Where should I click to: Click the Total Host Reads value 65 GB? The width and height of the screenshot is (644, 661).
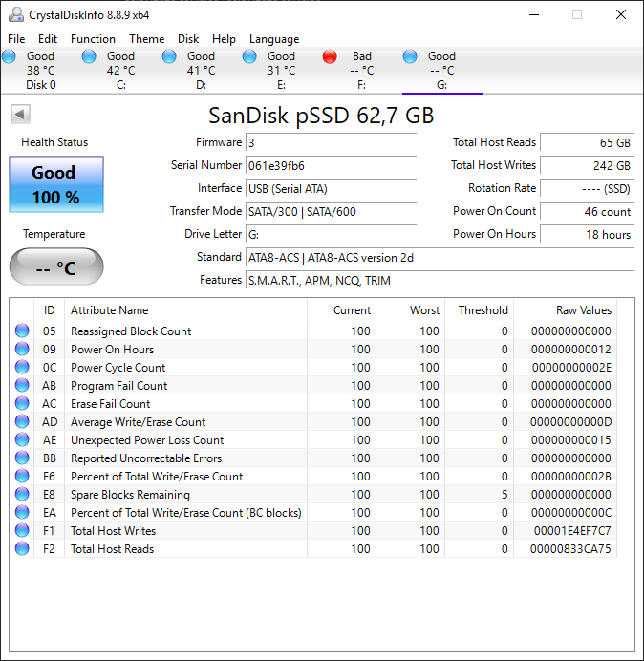pos(587,142)
